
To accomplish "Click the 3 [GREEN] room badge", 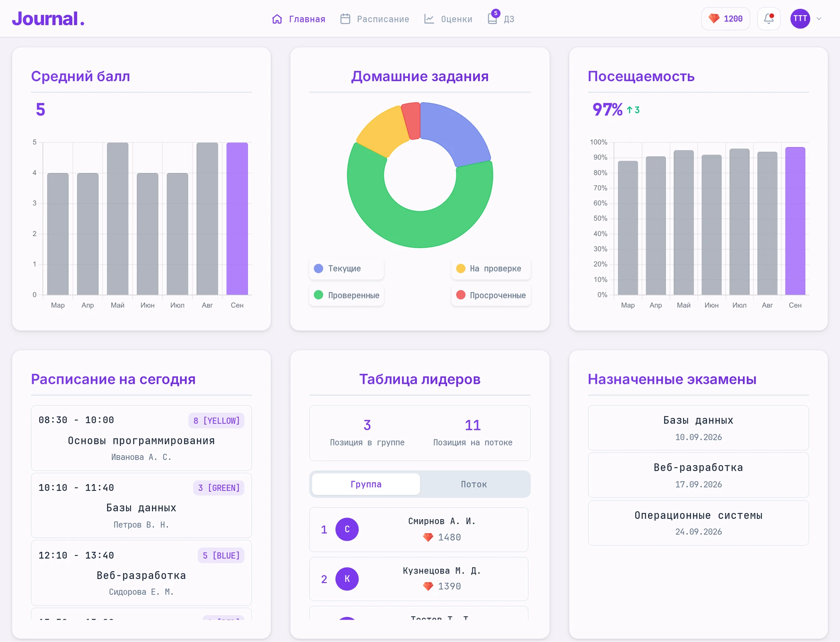I will point(219,488).
